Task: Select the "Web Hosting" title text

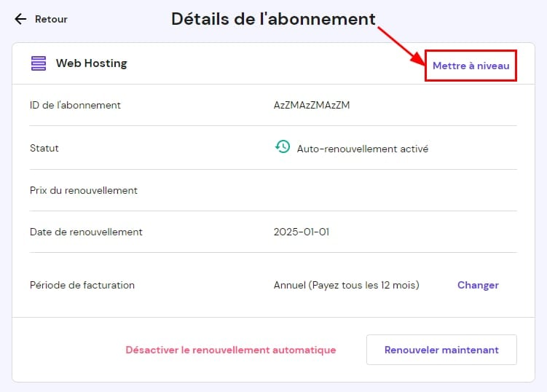Action: pyautogui.click(x=91, y=63)
